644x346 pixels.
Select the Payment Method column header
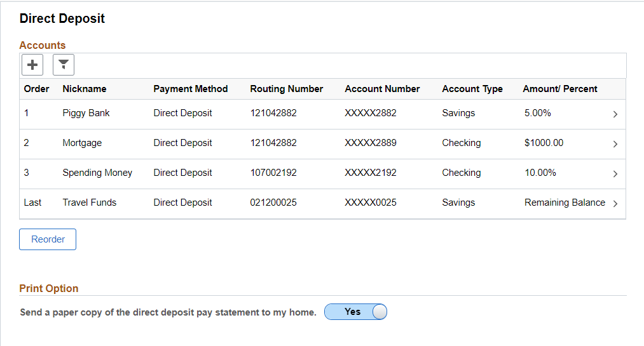coord(191,89)
